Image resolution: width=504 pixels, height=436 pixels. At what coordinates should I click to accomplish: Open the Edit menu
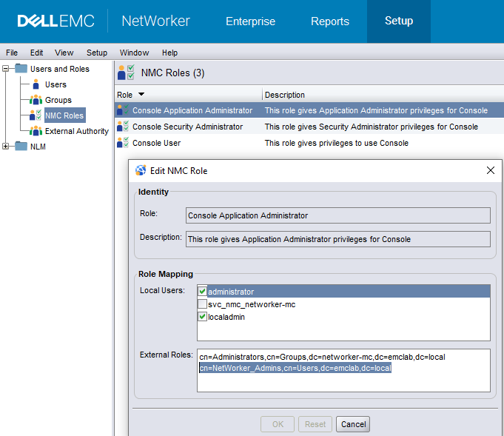[37, 53]
